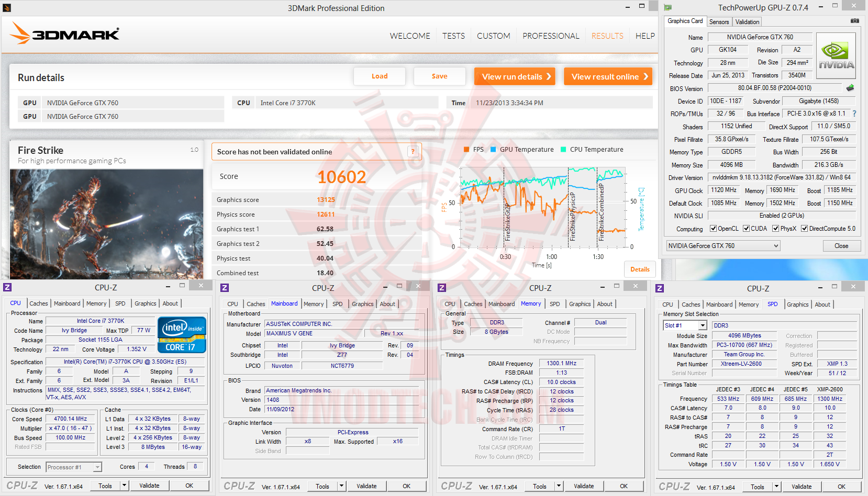
Task: Toggle the CUDA checkbox in GPU-Z
Action: coord(746,229)
